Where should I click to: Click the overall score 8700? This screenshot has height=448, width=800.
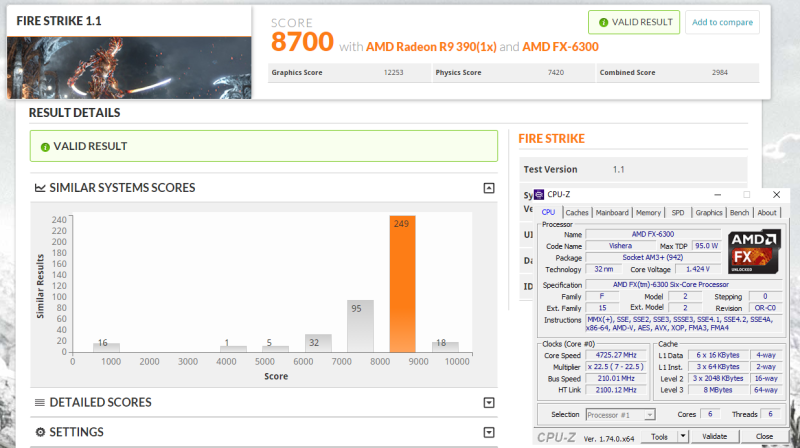302,42
